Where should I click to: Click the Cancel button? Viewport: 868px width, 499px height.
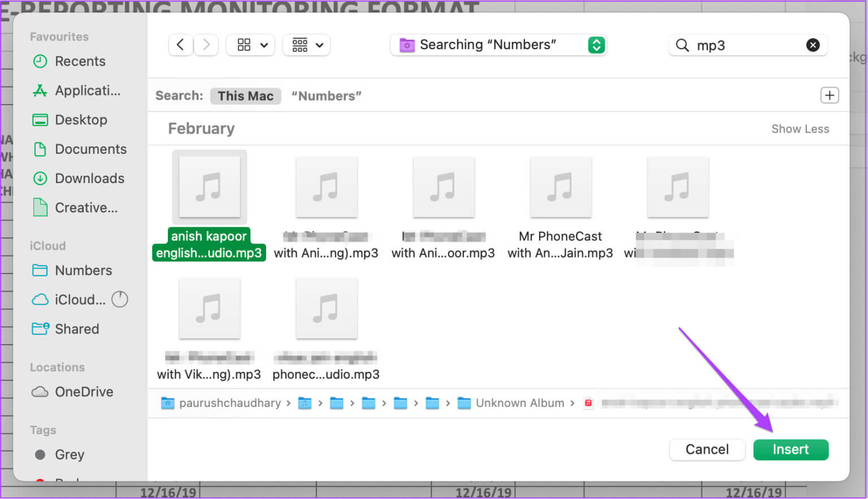pos(707,450)
